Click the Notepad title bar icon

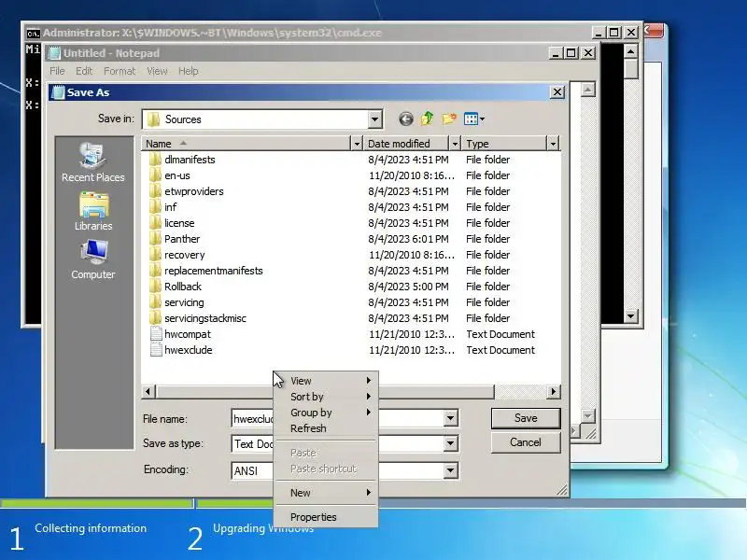pos(55,53)
